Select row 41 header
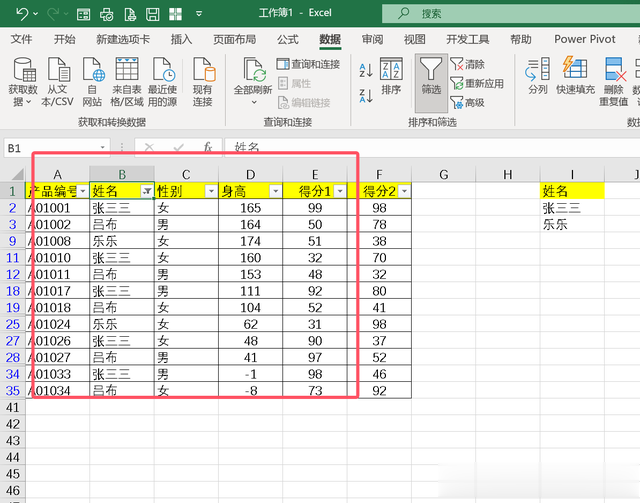The height and width of the screenshot is (503, 640). point(13,407)
